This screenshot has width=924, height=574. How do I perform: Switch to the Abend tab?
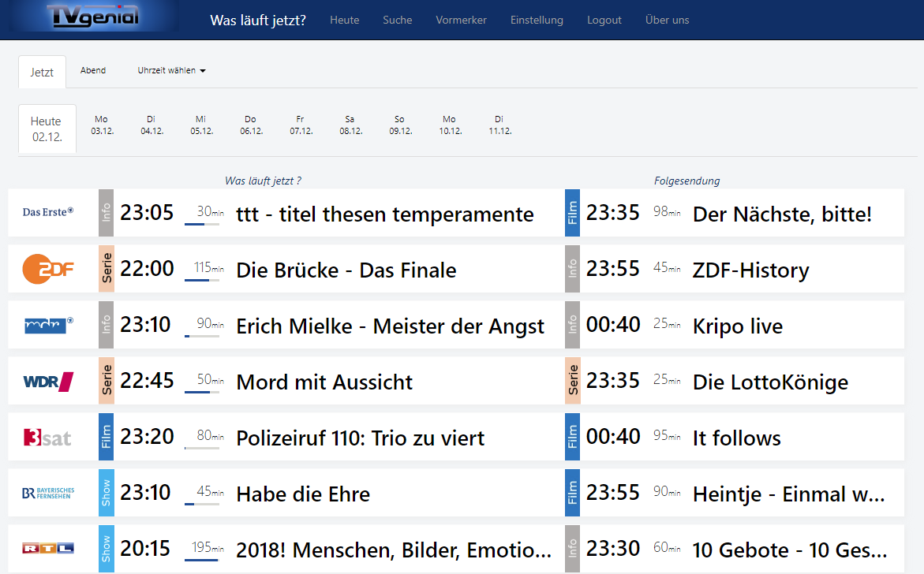click(x=92, y=69)
